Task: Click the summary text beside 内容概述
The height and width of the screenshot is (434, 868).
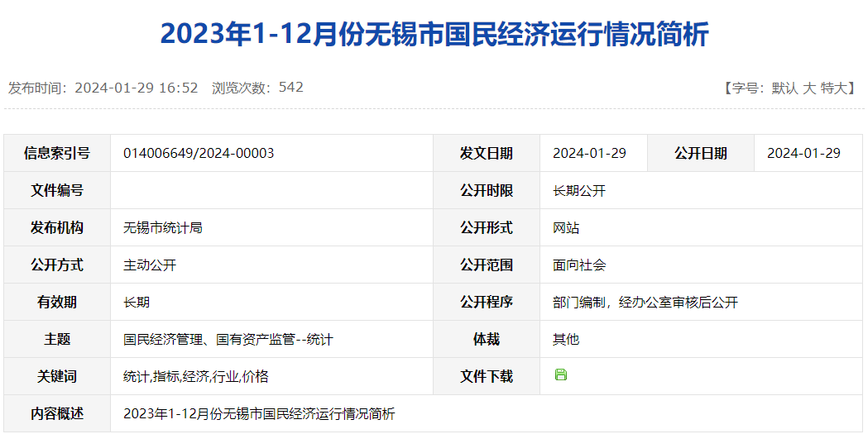Action: 259,413
